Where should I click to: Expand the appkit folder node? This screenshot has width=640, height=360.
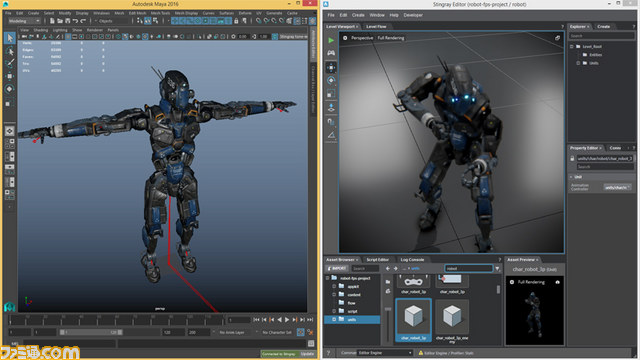click(334, 287)
